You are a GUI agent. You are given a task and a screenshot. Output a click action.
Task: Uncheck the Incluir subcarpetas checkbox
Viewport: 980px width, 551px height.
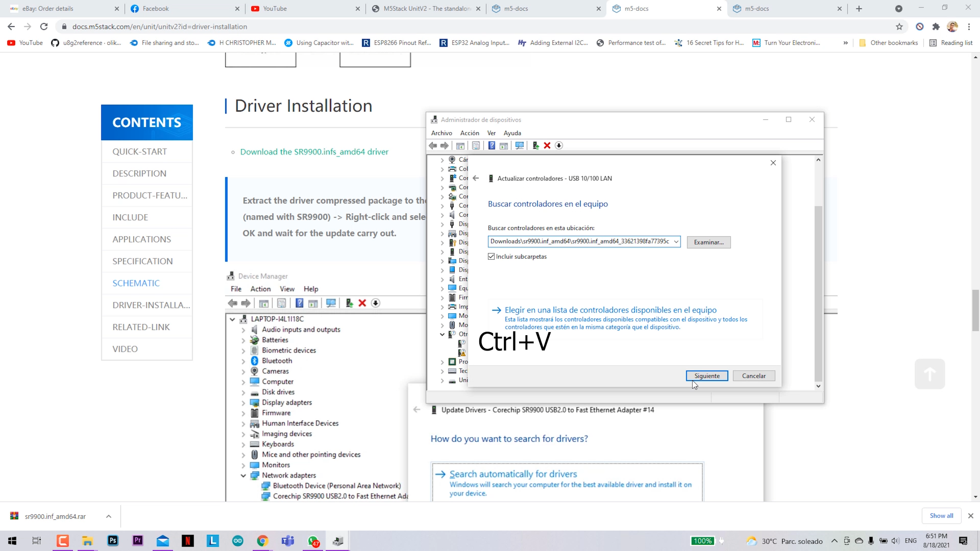(x=492, y=257)
